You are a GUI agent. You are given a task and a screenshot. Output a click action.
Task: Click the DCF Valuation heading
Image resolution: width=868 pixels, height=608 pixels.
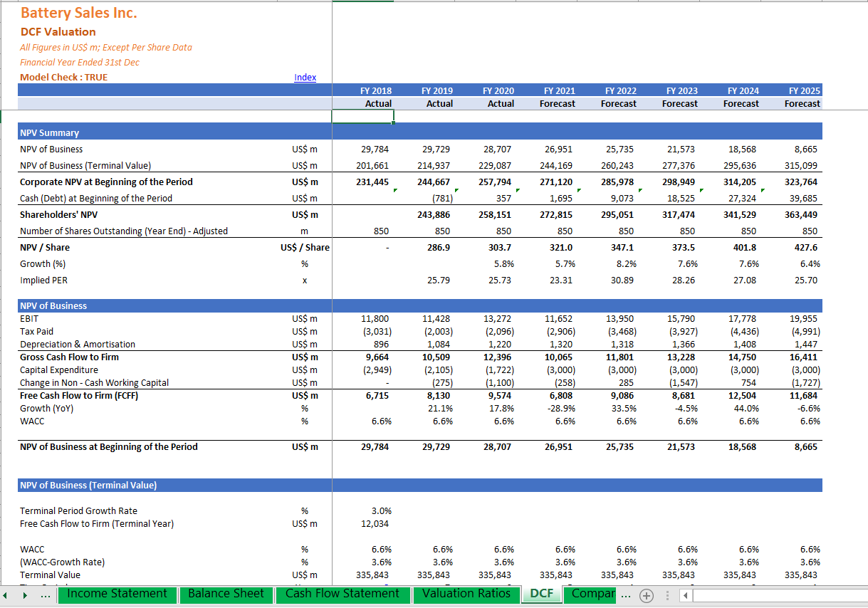click(58, 32)
